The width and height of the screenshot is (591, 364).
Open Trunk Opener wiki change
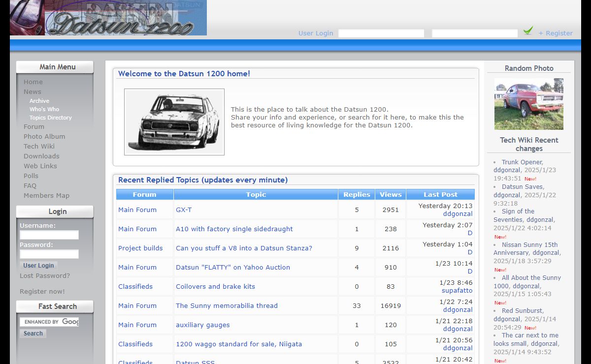[x=522, y=162]
